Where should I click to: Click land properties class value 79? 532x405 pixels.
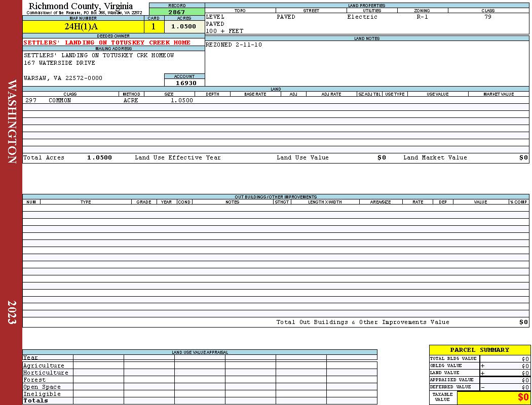coord(488,17)
